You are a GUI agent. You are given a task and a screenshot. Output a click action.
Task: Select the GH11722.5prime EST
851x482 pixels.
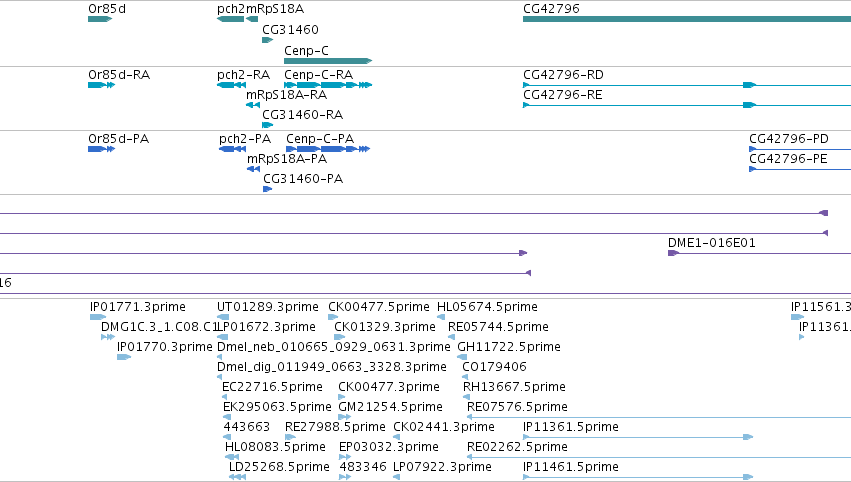462,357
